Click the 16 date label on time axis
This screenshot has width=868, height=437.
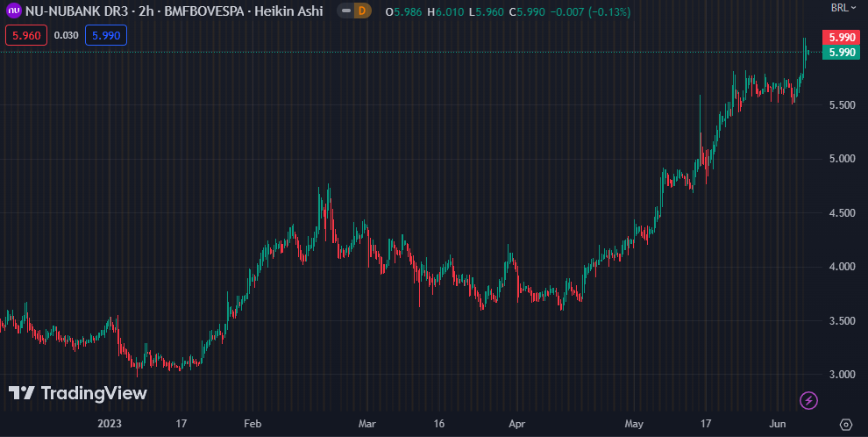(439, 424)
